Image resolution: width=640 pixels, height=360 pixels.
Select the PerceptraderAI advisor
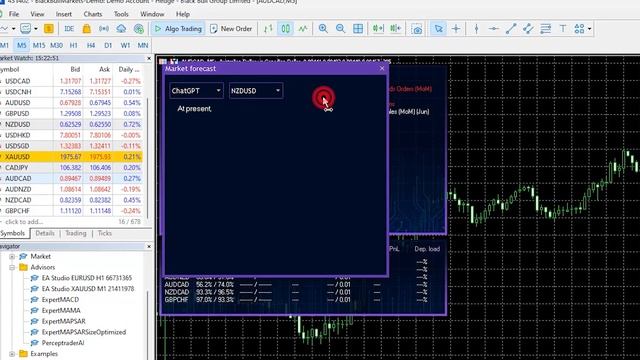coord(62,343)
